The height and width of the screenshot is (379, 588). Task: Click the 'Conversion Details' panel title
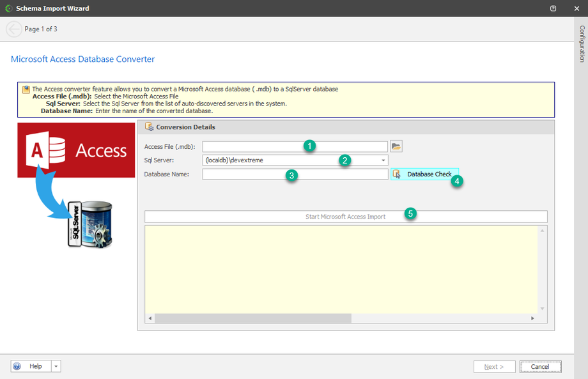(185, 127)
